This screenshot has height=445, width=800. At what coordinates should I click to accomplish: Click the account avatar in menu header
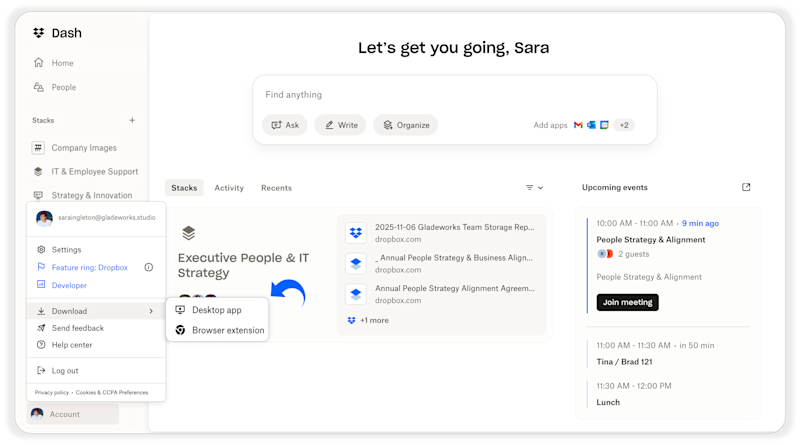(x=44, y=218)
